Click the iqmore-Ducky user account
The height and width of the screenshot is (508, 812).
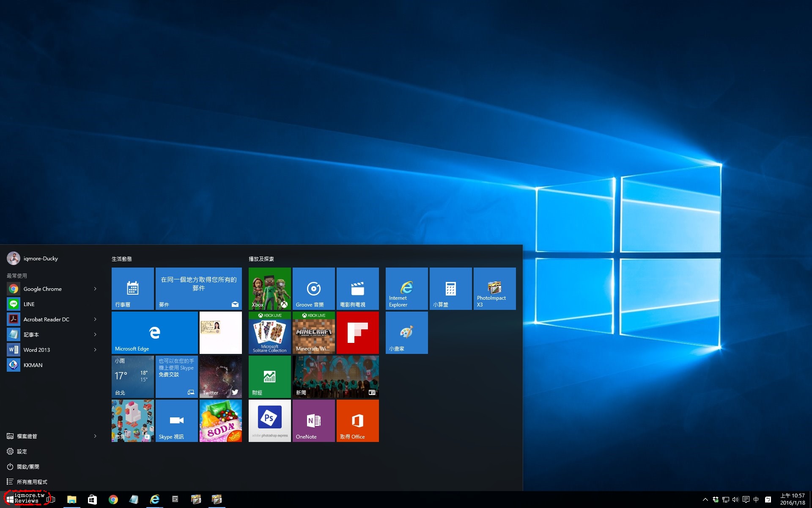click(x=40, y=258)
